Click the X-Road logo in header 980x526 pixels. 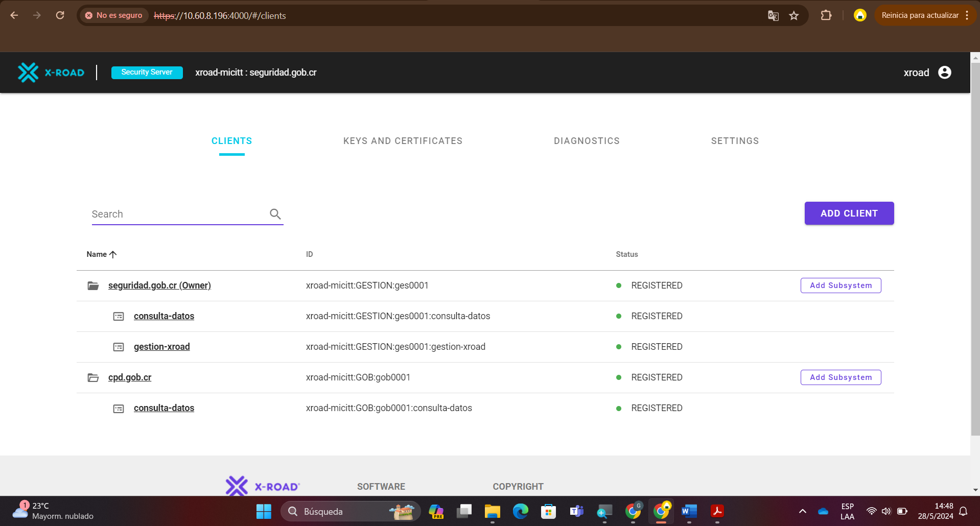point(51,73)
